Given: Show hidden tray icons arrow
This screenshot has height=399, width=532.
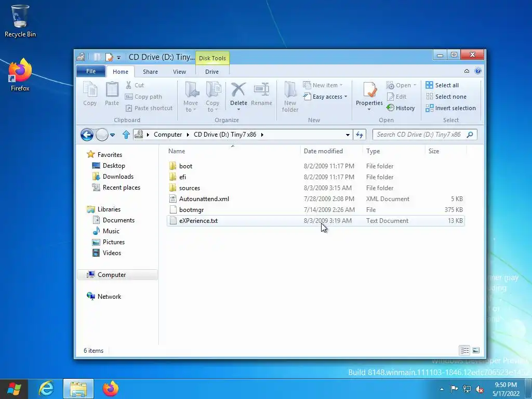Looking at the screenshot, I should click(442, 389).
